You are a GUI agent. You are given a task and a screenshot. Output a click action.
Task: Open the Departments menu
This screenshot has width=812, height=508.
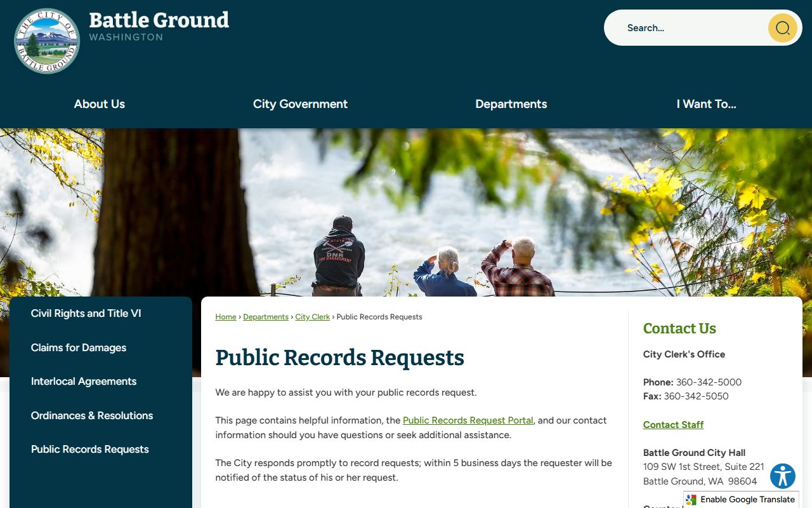[x=511, y=104]
